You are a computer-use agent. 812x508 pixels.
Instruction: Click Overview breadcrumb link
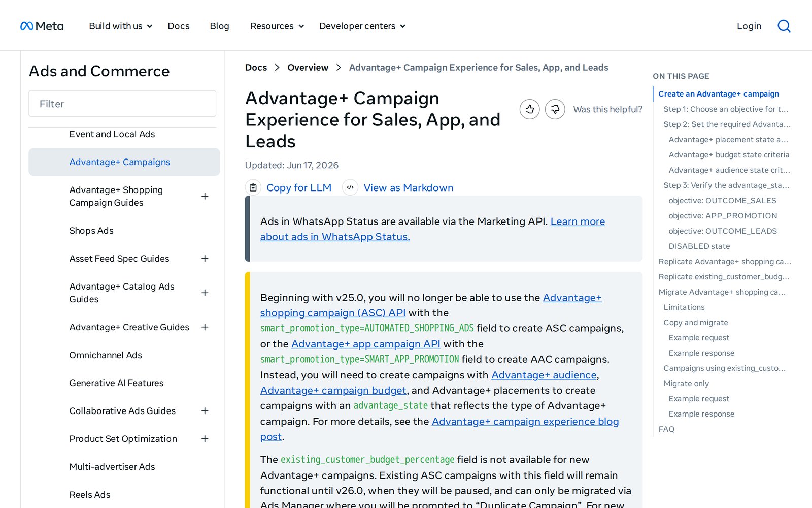pyautogui.click(x=308, y=68)
